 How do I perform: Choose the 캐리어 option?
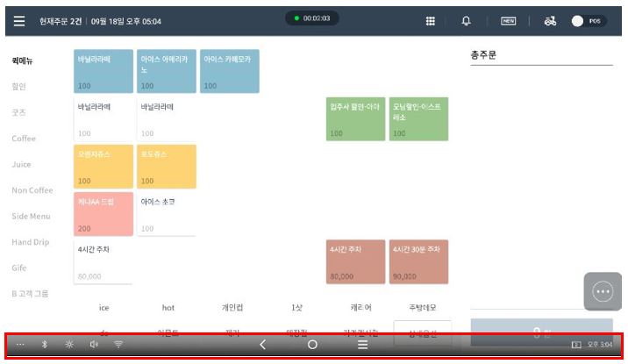(x=360, y=308)
